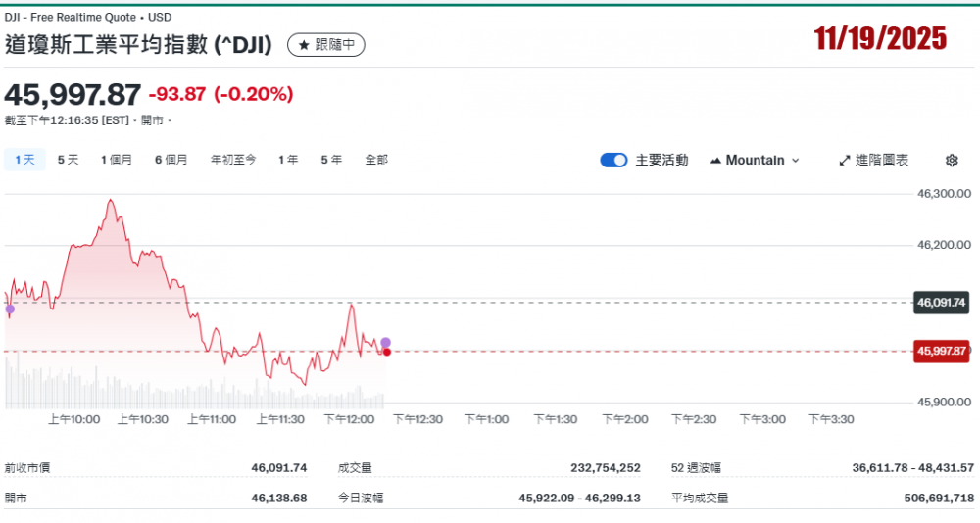Screen dimensions: 980x523
Task: Select the 1天 time range tab
Action: point(24,160)
